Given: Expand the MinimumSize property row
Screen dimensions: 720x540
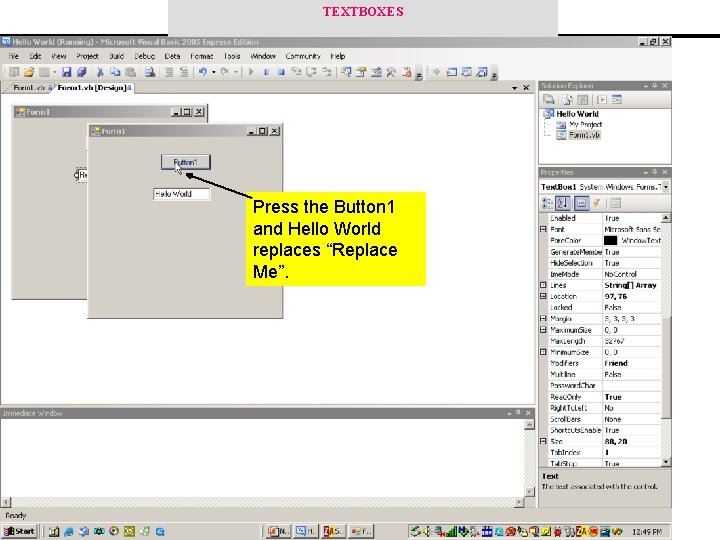Looking at the screenshot, I should [543, 352].
